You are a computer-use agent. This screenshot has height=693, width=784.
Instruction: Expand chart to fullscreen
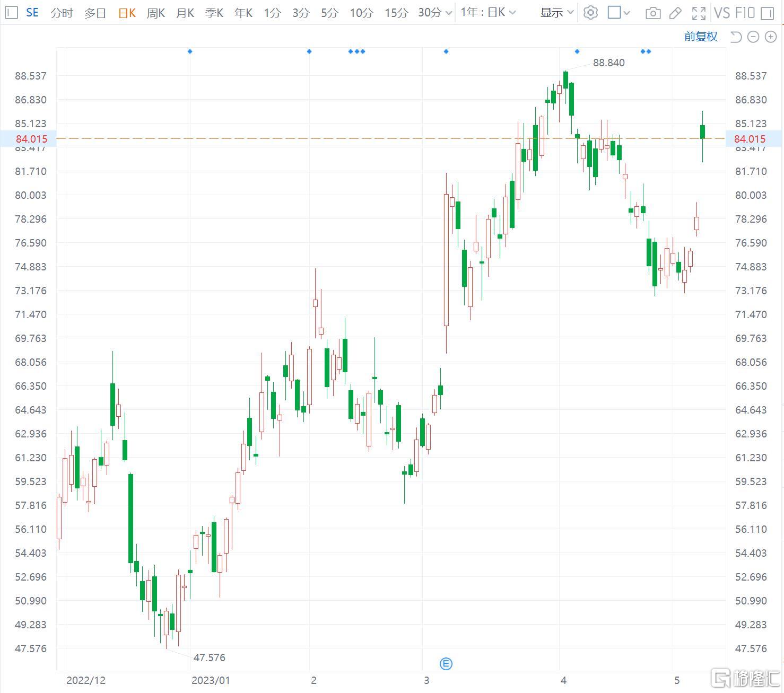click(x=699, y=13)
